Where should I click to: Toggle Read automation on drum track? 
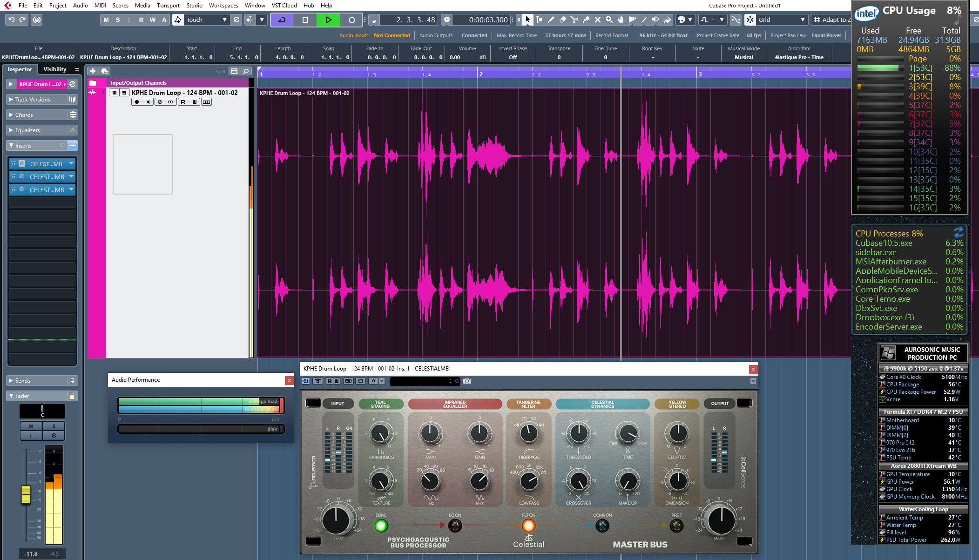coord(183,102)
